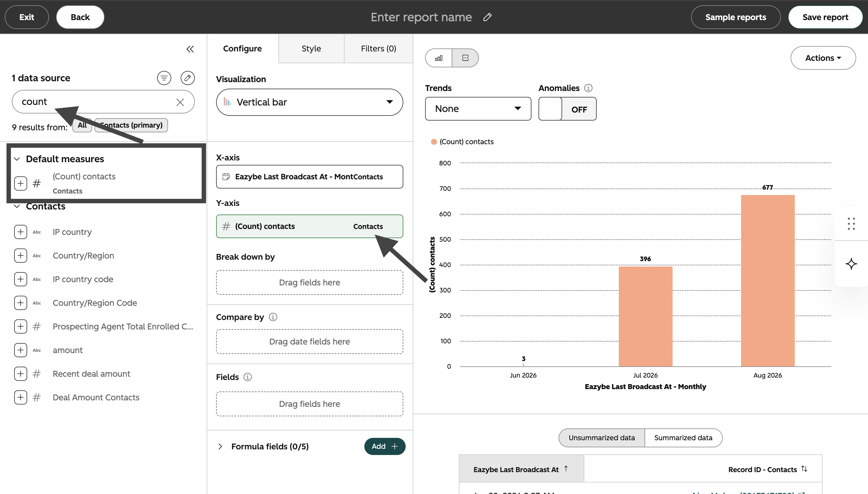
Task: Open the data source filter icon
Action: pyautogui.click(x=164, y=78)
